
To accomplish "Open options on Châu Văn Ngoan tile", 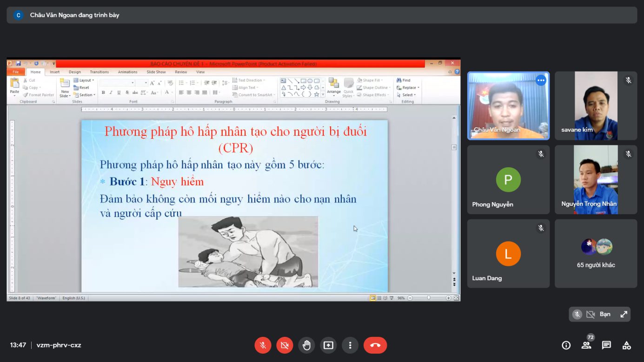I will 540,80.
